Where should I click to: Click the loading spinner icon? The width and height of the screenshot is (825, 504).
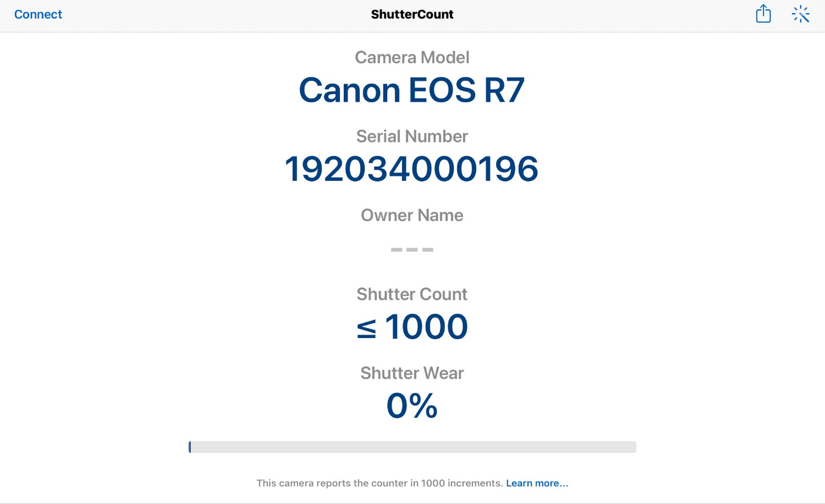(800, 14)
